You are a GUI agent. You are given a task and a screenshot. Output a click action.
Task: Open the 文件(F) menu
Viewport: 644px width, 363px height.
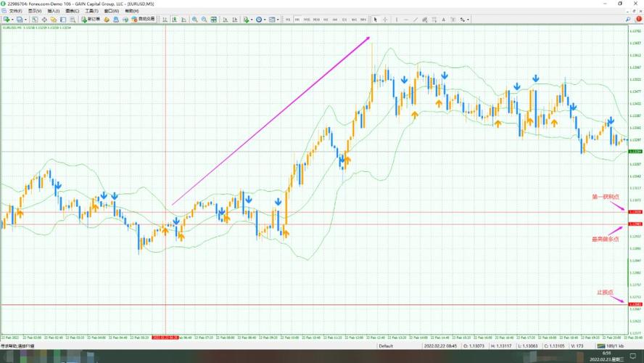pyautogui.click(x=15, y=12)
